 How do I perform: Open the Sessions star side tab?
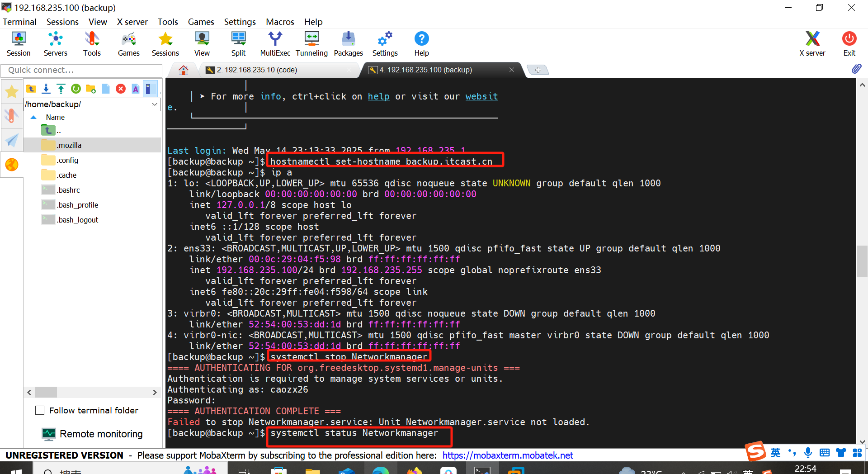coord(12,92)
